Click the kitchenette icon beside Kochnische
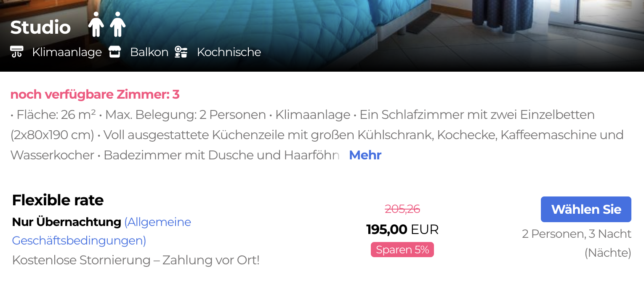Screen dimensions: 644x285 pyautogui.click(x=181, y=52)
